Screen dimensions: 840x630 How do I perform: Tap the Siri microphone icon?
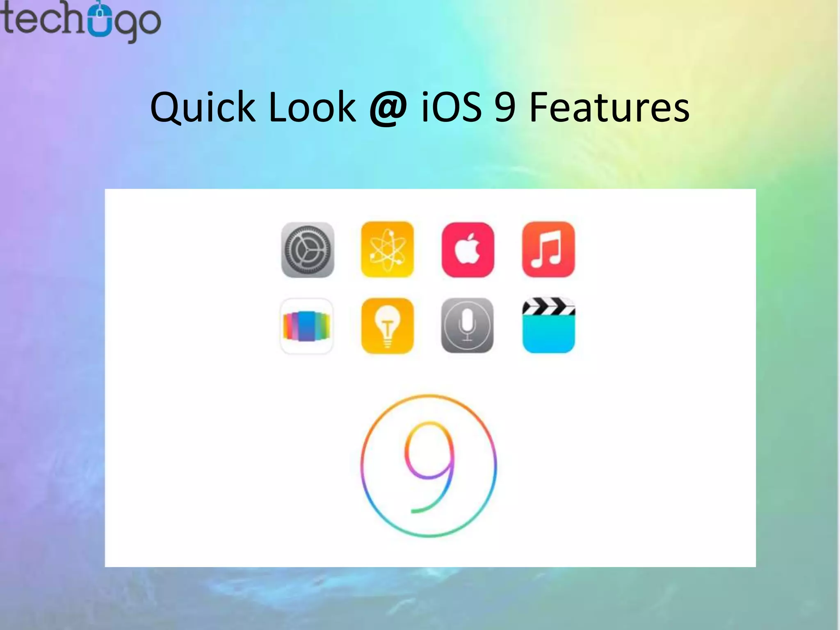click(468, 326)
